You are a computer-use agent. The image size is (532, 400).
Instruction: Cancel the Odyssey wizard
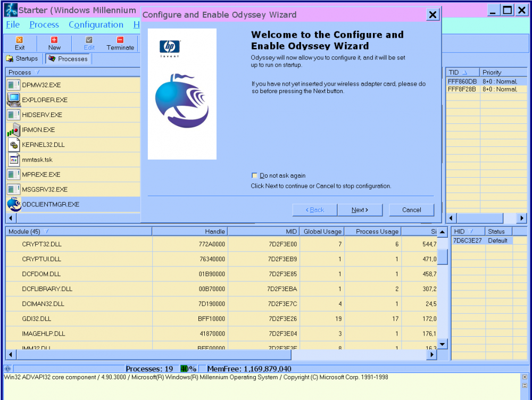(x=411, y=210)
